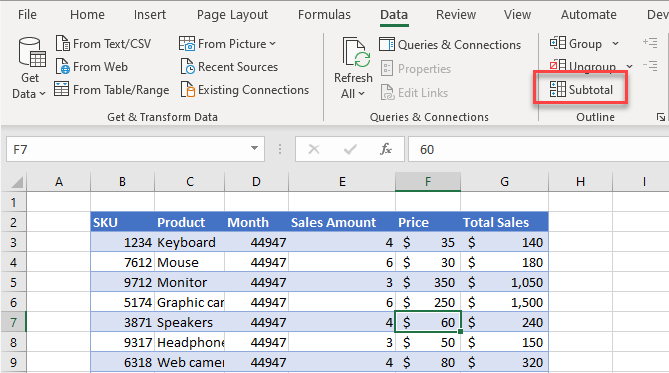Click Show Detail icon in Outline
This screenshot has height=373, width=669.
click(x=650, y=43)
